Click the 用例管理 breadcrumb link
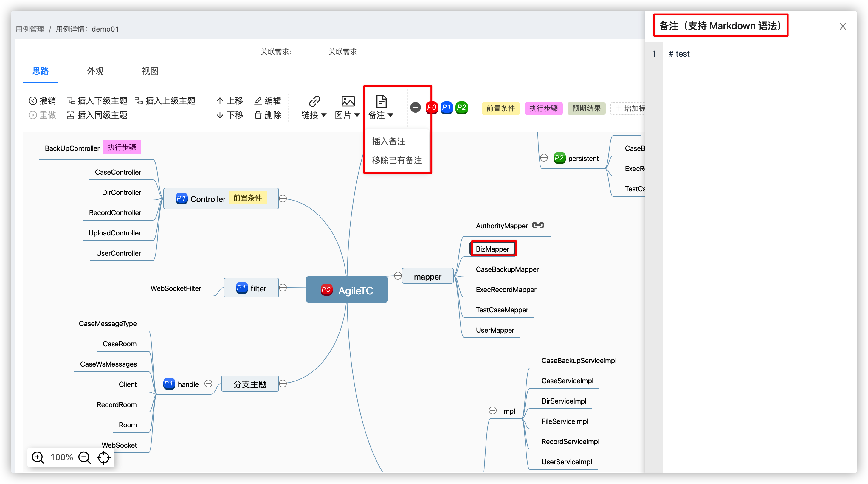The height and width of the screenshot is (484, 868). click(30, 29)
